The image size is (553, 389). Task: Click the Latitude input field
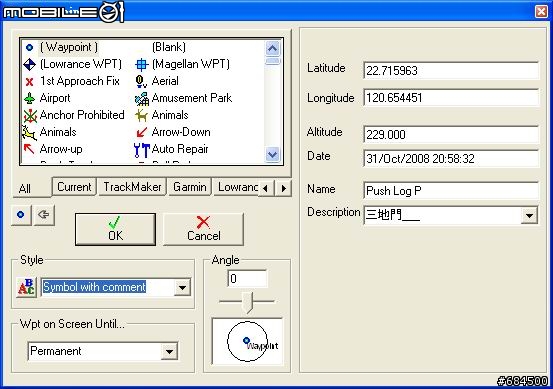tap(451, 71)
